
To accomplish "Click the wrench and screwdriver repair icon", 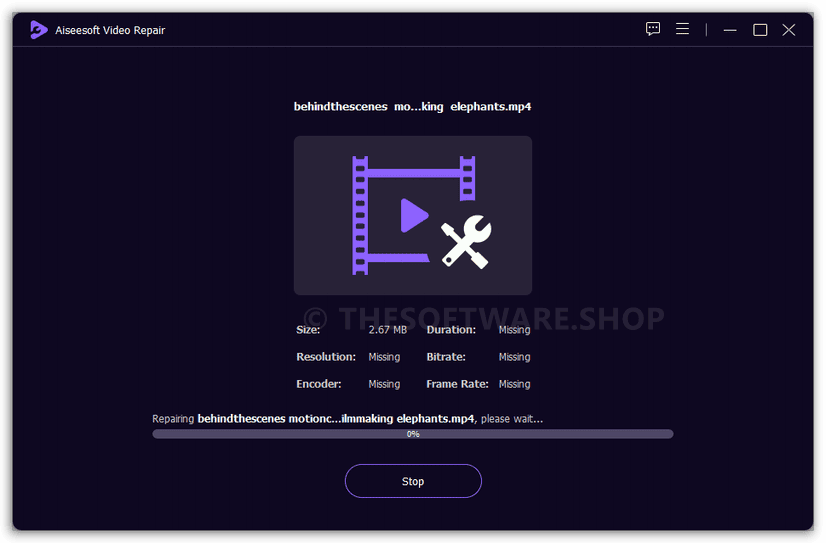I will click(466, 242).
